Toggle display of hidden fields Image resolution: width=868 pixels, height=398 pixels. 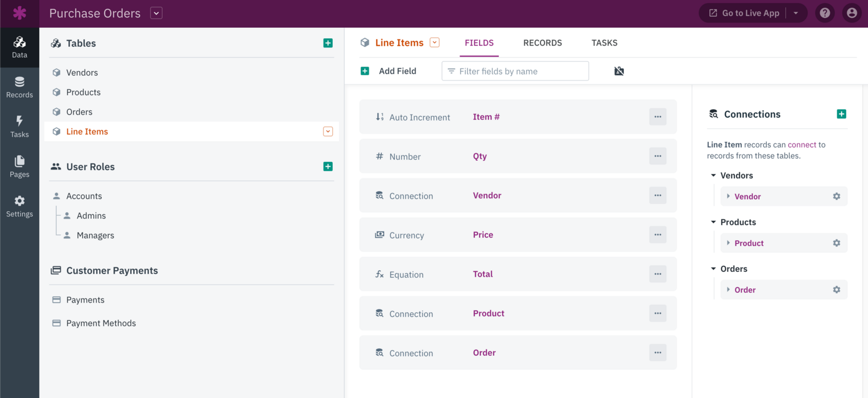click(619, 71)
